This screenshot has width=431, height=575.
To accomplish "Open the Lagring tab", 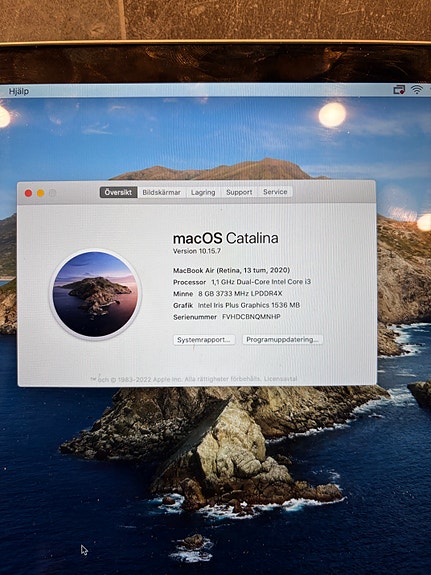I will 203,192.
